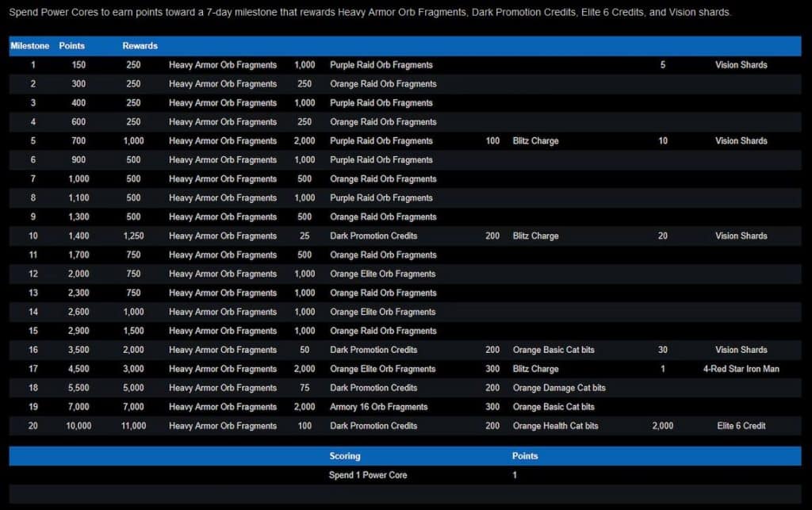Select the "100" Dark Promotion Credits amount
Image resolution: width=812 pixels, height=510 pixels.
point(304,426)
